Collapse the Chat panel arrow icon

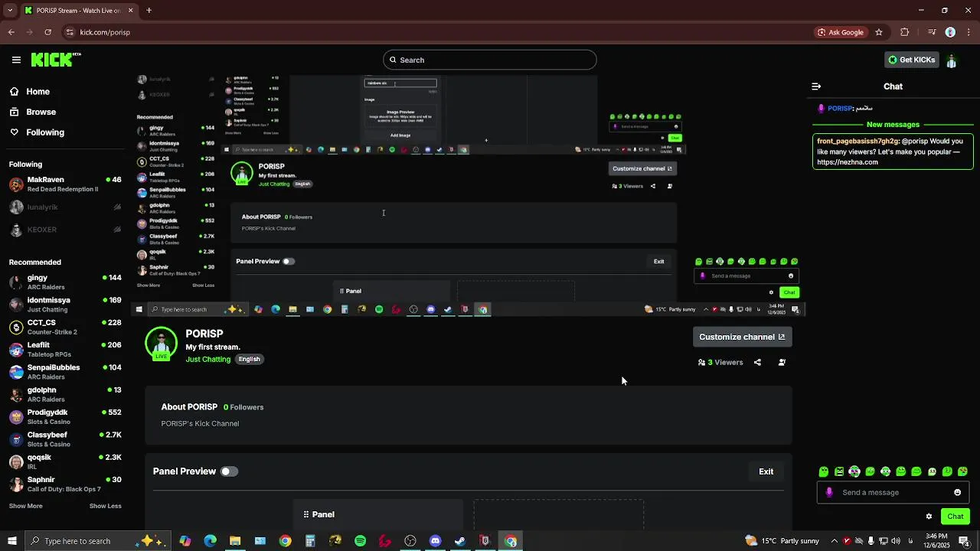(x=816, y=86)
